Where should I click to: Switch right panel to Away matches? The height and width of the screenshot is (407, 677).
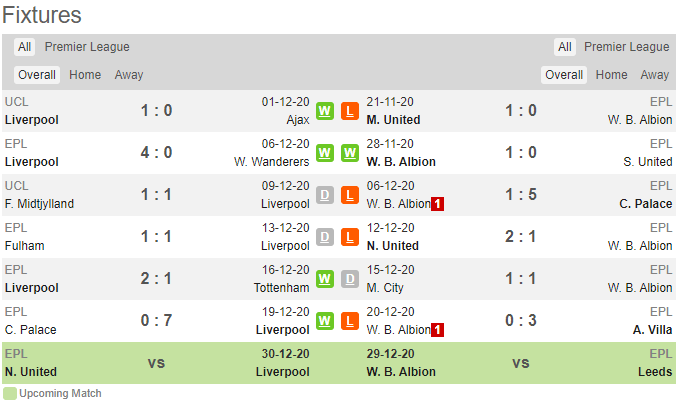(655, 75)
